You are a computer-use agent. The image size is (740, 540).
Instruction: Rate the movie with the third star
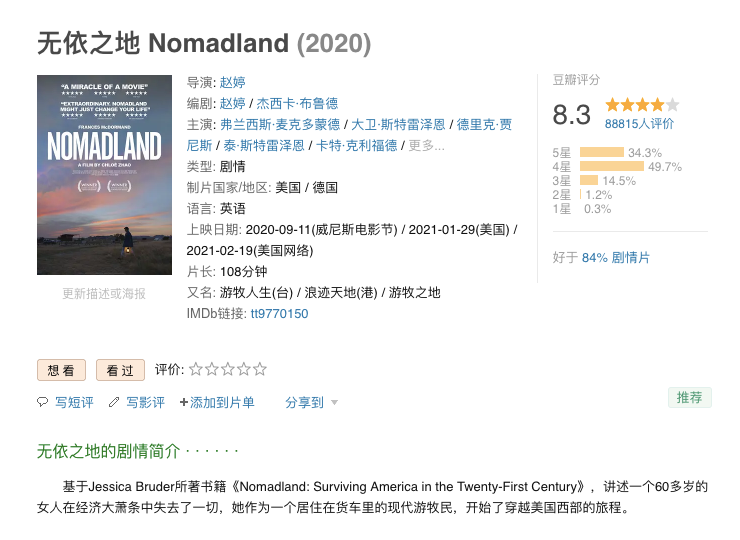228,369
